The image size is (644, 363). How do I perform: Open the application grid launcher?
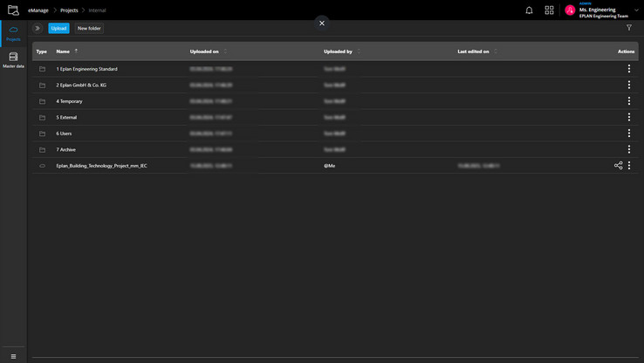click(x=549, y=10)
